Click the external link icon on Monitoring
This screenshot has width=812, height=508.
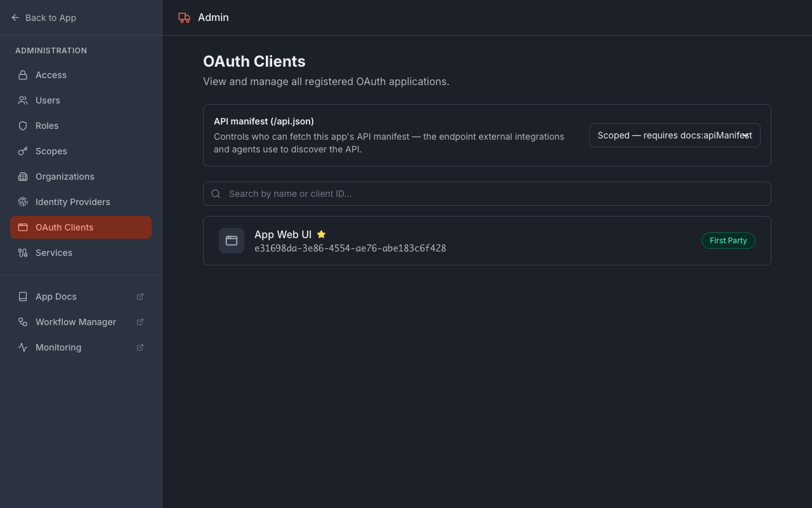coord(140,347)
